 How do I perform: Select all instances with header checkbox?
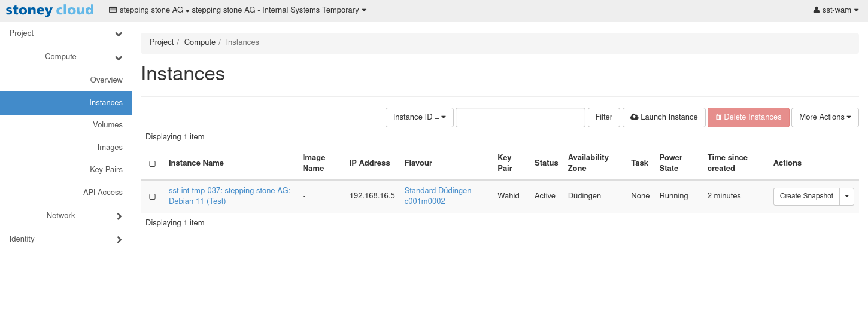point(152,164)
